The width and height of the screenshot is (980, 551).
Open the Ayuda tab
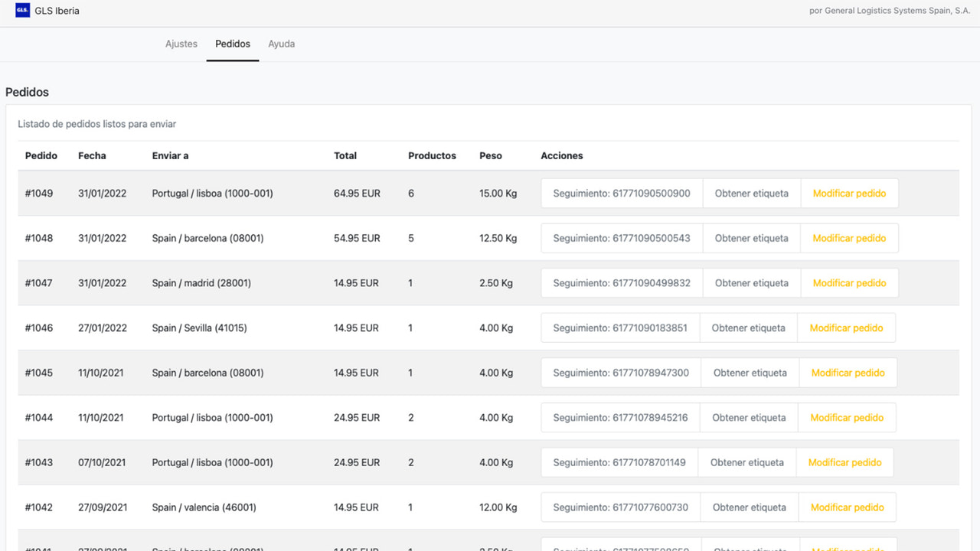(x=281, y=44)
